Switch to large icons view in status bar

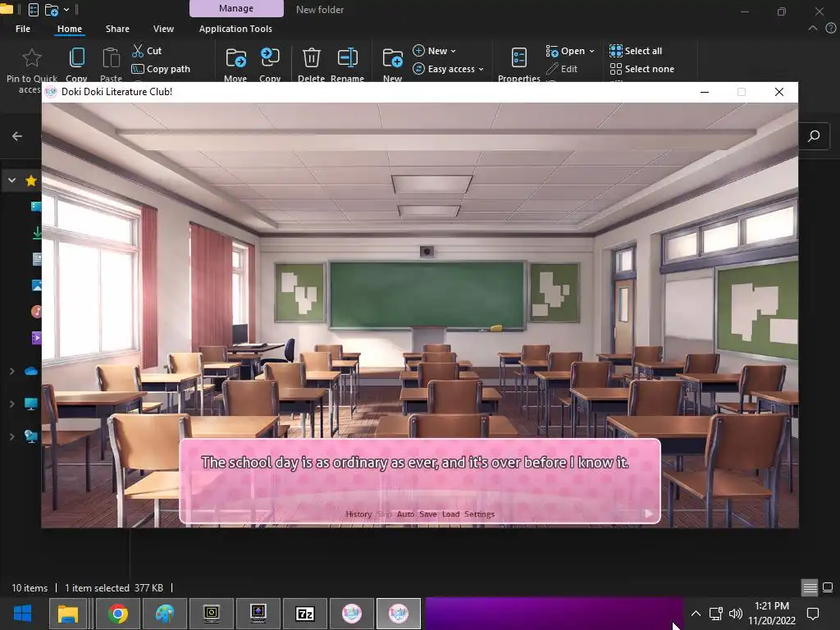click(828, 587)
